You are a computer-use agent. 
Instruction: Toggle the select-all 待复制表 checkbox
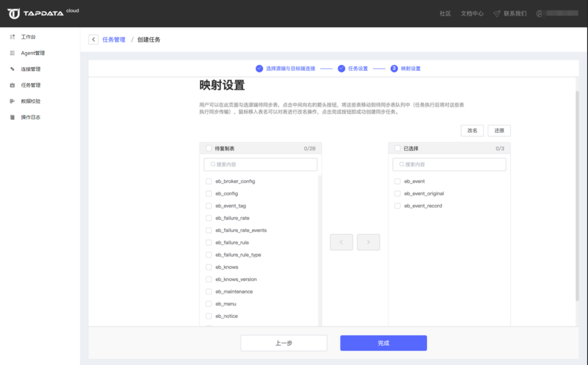(209, 149)
